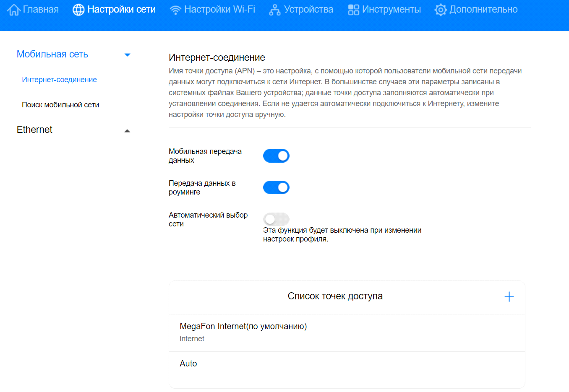569x392 pixels.
Task: Click the globe icon for Настройки сети
Action: click(x=78, y=10)
